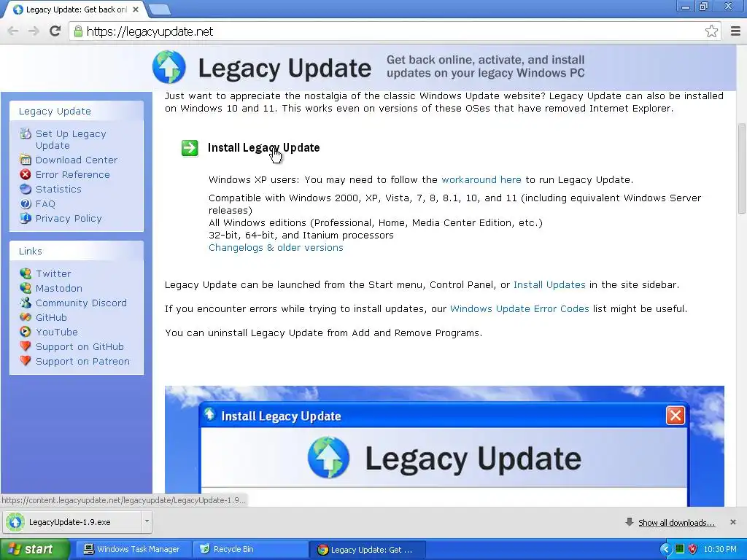Image resolution: width=747 pixels, height=560 pixels.
Task: Click the heart icon beside Support on Patreon
Action: pyautogui.click(x=26, y=361)
